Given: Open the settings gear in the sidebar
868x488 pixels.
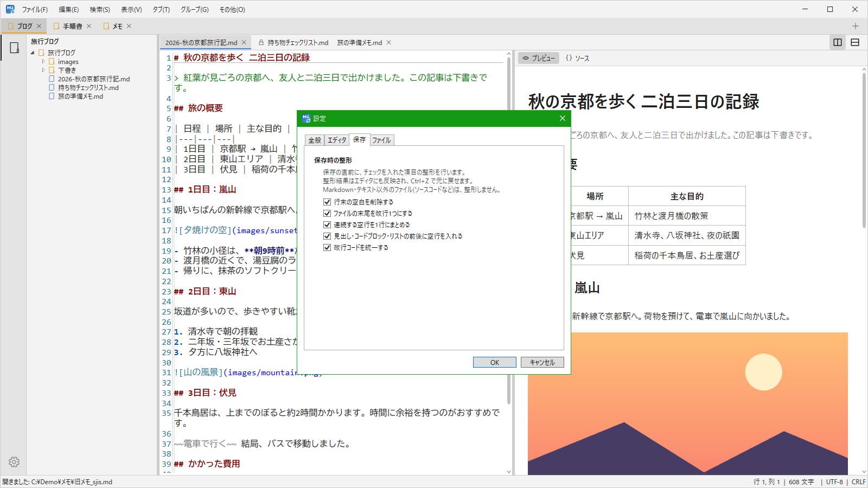Looking at the screenshot, I should (14, 462).
